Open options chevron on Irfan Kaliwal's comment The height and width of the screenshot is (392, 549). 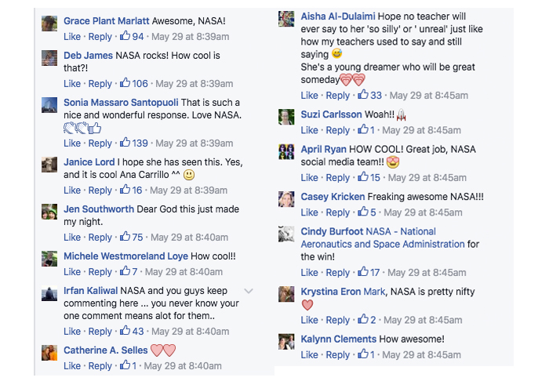(249, 291)
